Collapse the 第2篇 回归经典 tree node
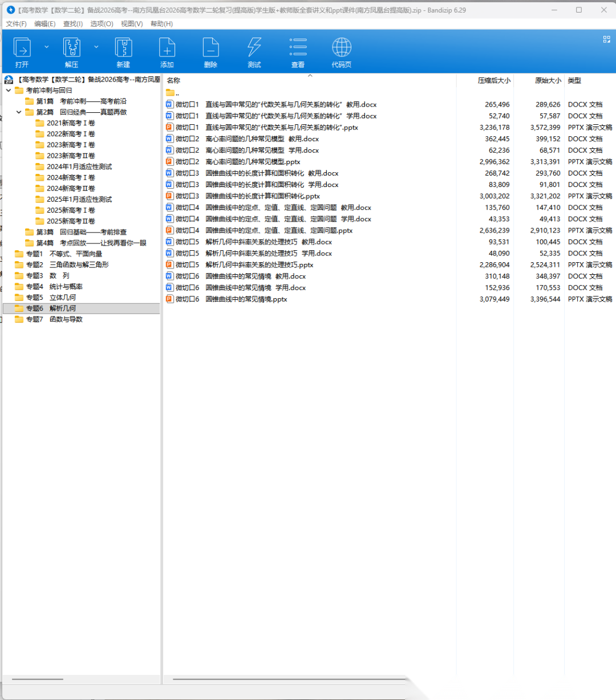The height and width of the screenshot is (700, 616). coord(19,112)
